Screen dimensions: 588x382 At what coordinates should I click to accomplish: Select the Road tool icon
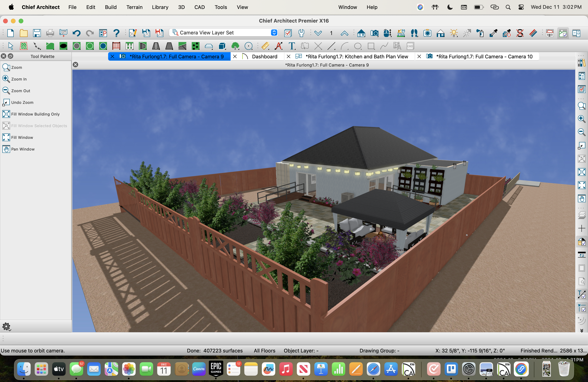156,46
